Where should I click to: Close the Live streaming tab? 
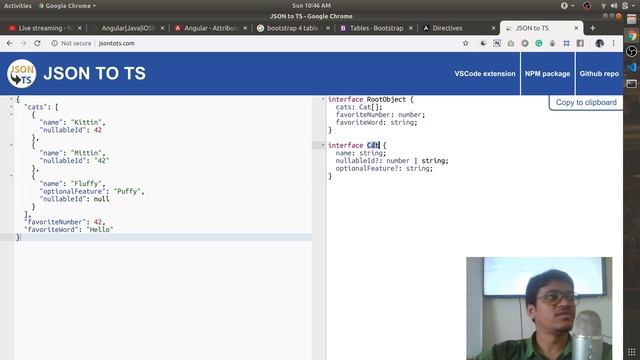(x=80, y=28)
